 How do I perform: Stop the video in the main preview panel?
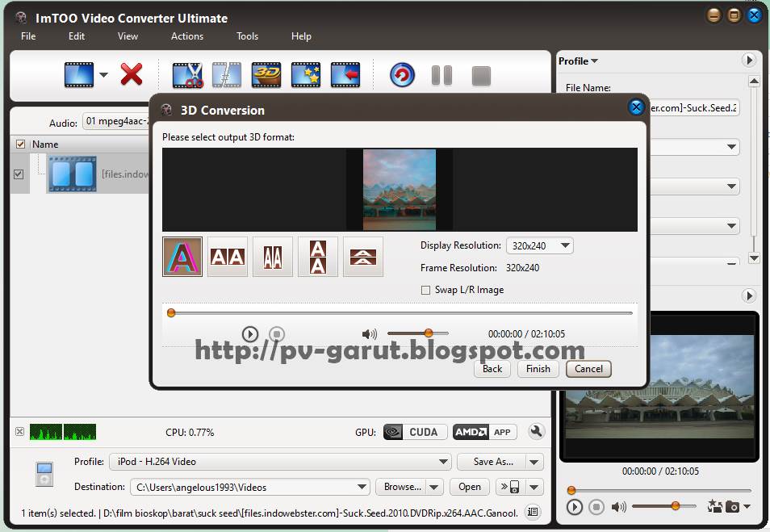[596, 506]
